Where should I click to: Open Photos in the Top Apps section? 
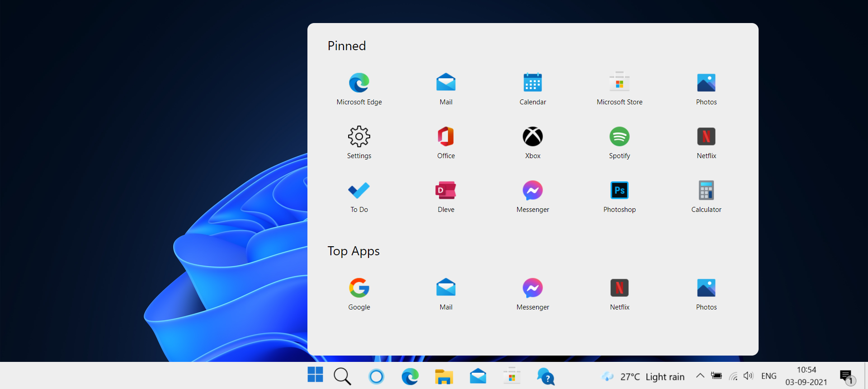pyautogui.click(x=706, y=294)
